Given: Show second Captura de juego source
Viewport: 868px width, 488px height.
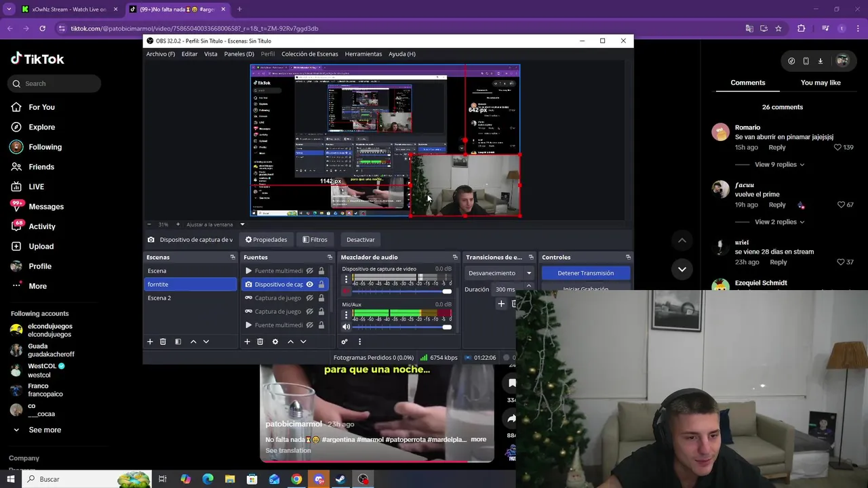Looking at the screenshot, I should (x=309, y=312).
